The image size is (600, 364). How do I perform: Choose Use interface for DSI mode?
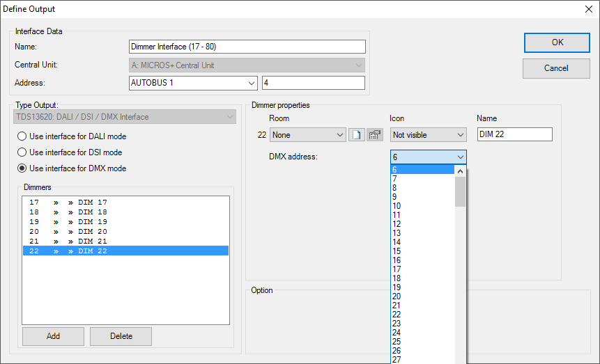point(22,152)
